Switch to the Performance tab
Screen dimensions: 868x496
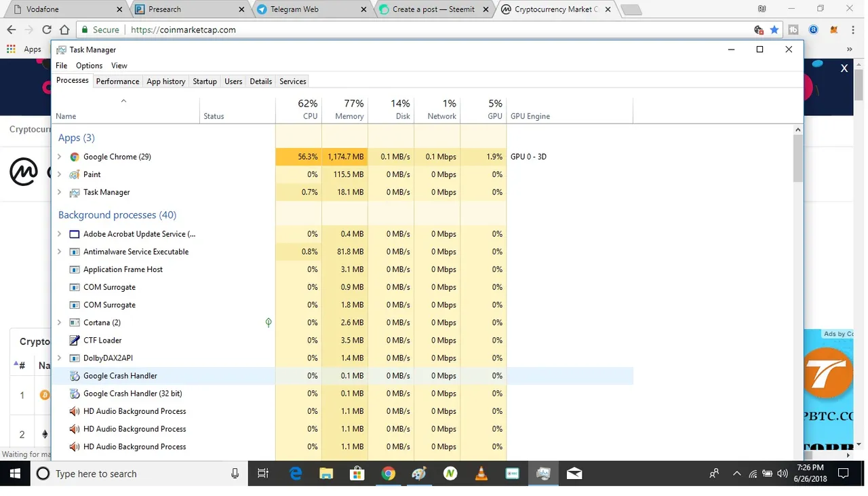point(117,81)
